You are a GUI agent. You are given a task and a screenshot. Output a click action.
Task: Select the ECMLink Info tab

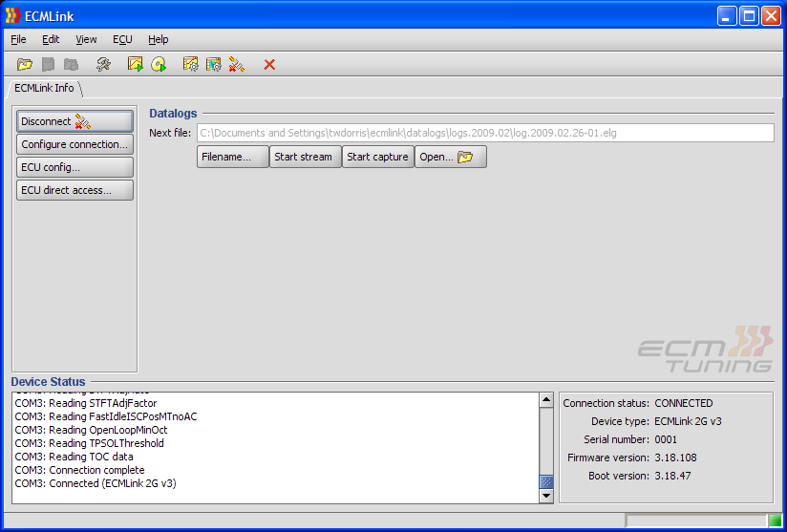44,88
